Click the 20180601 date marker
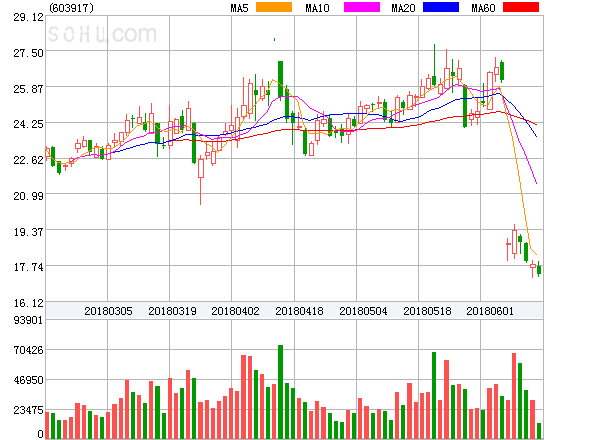This screenshot has height=440, width=600. 490,311
